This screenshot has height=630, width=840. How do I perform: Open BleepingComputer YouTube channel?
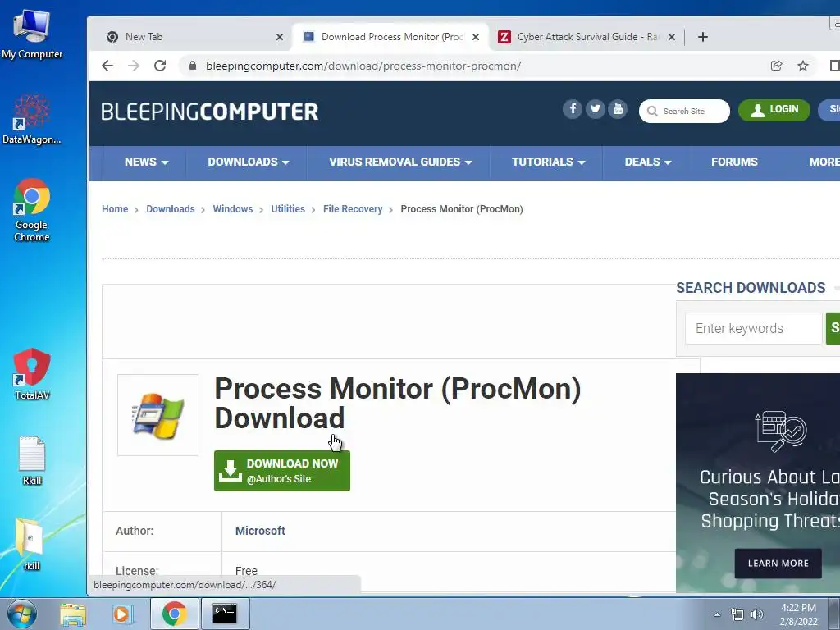(x=618, y=109)
